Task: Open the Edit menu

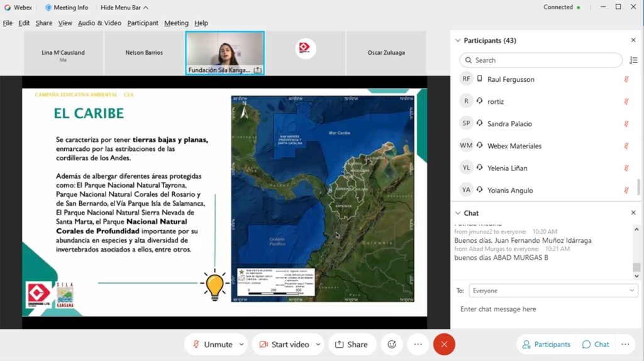Action: [24, 23]
